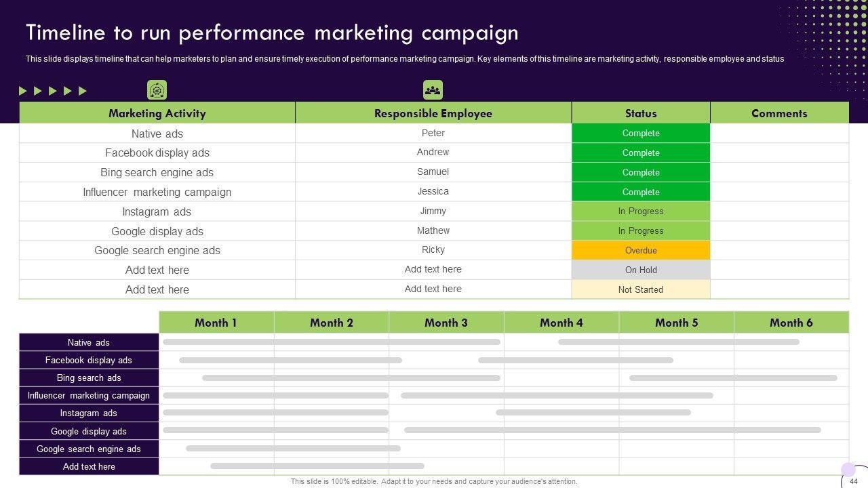Click the slide title text

pyautogui.click(x=272, y=33)
